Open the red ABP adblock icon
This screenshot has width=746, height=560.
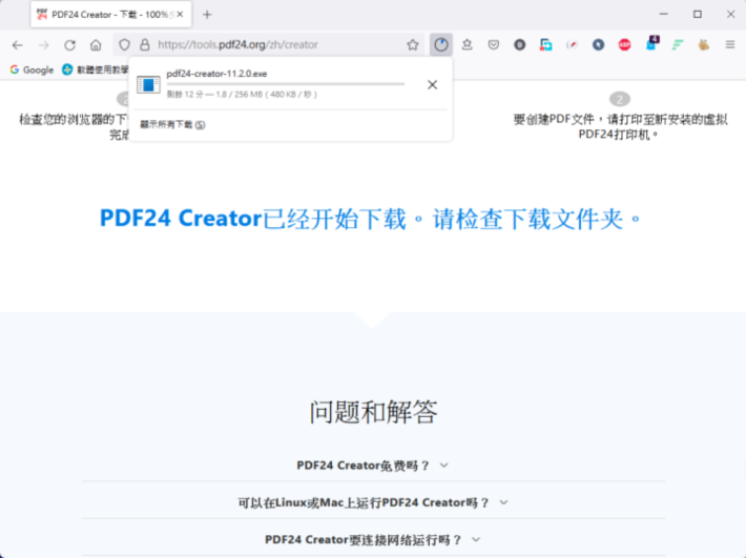coord(624,44)
